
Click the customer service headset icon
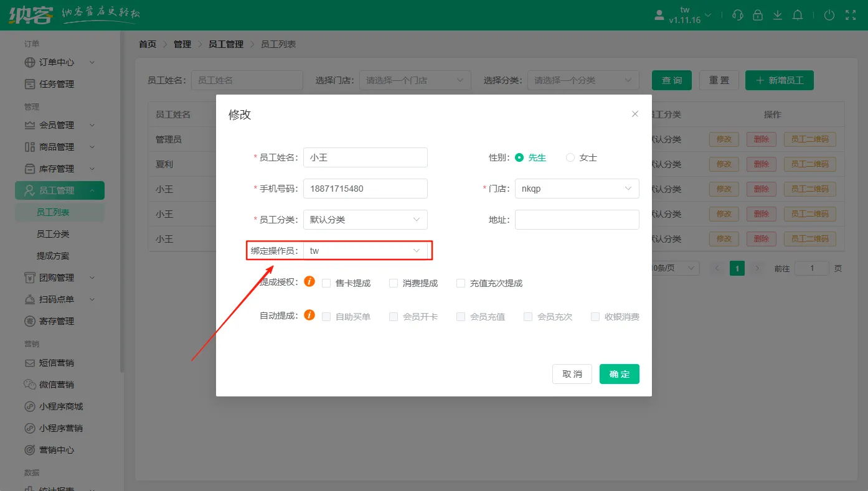click(738, 15)
